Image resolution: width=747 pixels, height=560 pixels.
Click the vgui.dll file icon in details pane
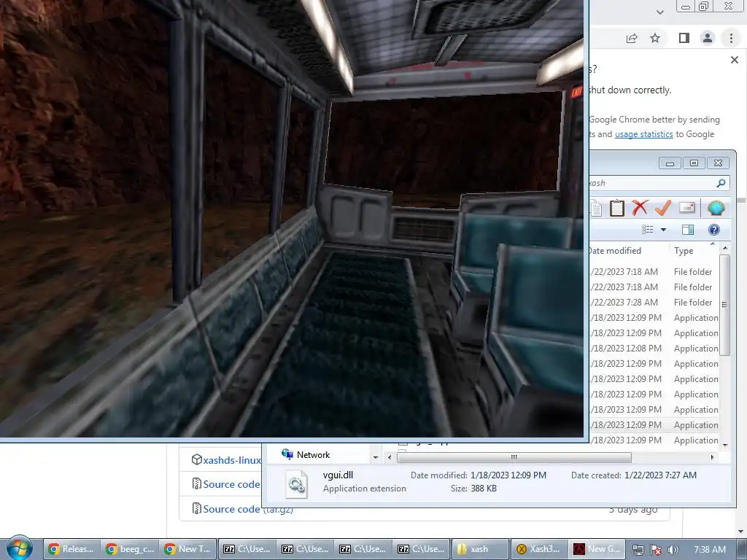click(296, 484)
